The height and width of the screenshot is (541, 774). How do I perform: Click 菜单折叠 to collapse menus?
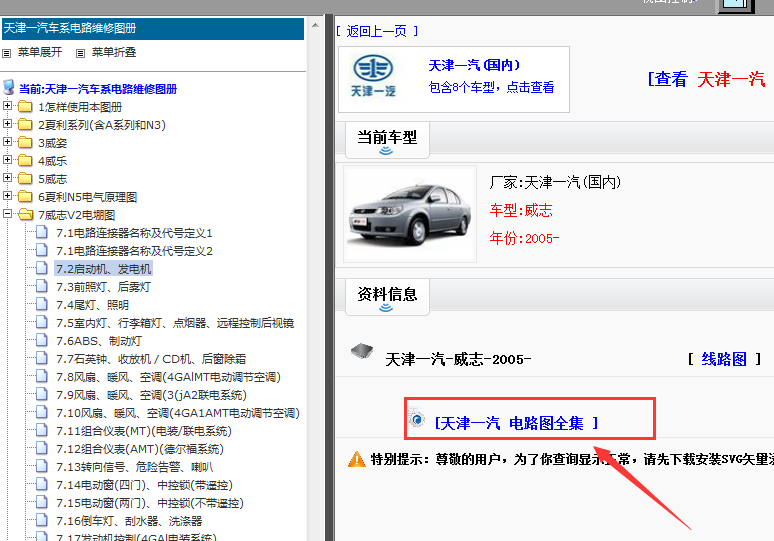click(114, 52)
